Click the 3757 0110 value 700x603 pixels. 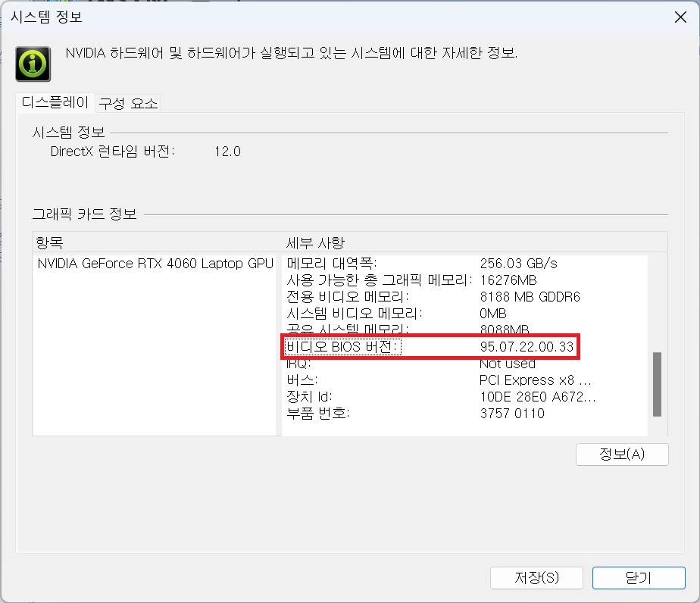point(512,414)
